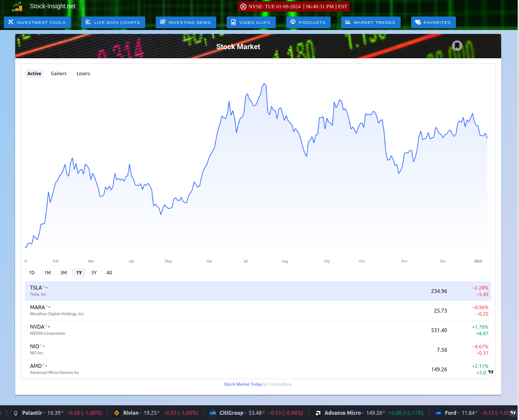Click the Ford logo in ticker tape
519x420 pixels.
tap(439, 413)
